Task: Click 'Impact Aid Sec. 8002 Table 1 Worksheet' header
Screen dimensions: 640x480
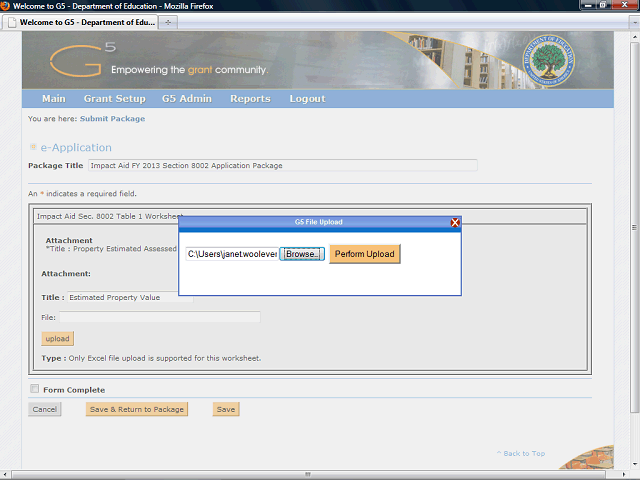Action: click(x=110, y=216)
